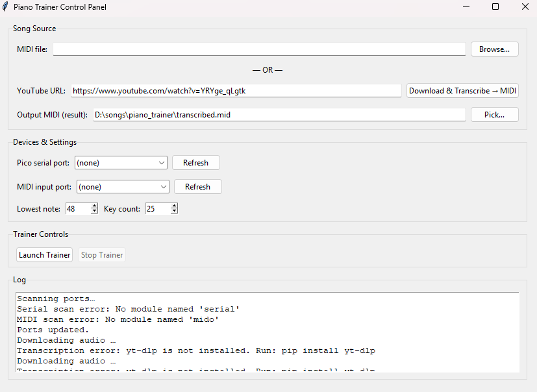Refresh the MIDI input port list

197,186
